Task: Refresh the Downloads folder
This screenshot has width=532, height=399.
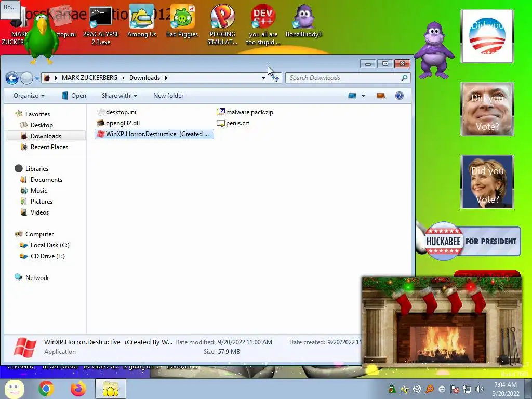Action: pos(275,78)
